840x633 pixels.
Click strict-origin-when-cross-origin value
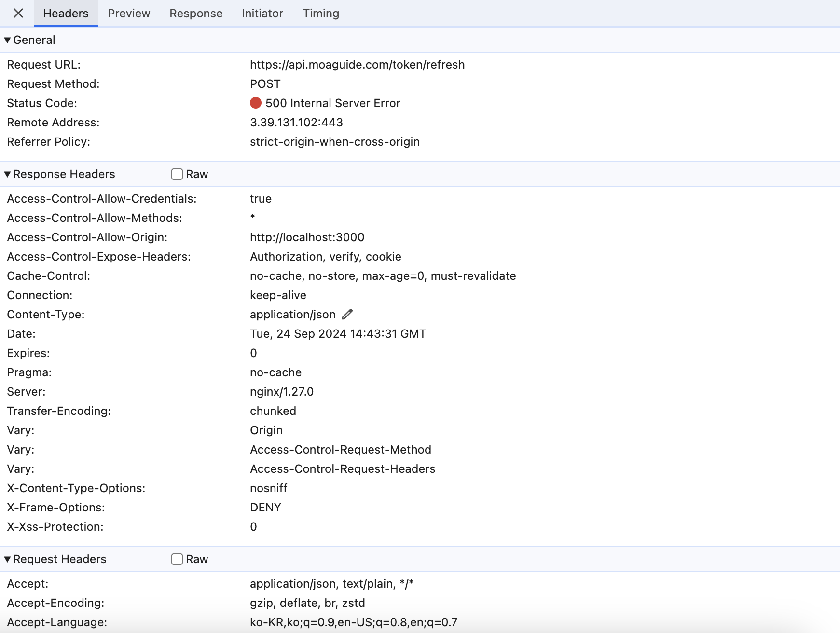pos(335,142)
